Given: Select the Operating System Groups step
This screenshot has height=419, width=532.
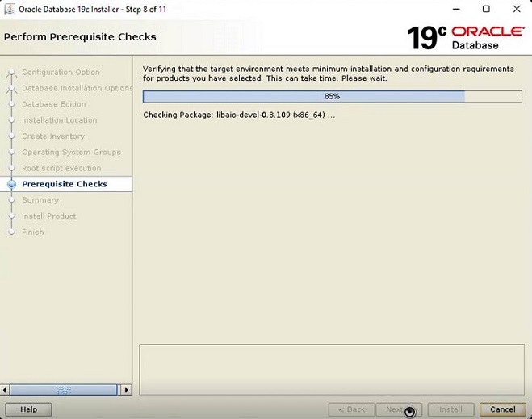Looking at the screenshot, I should click(x=71, y=152).
